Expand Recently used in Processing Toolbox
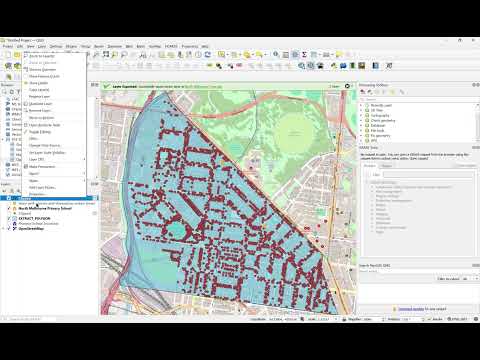Viewport: 480px width, 360px height. coord(361,105)
